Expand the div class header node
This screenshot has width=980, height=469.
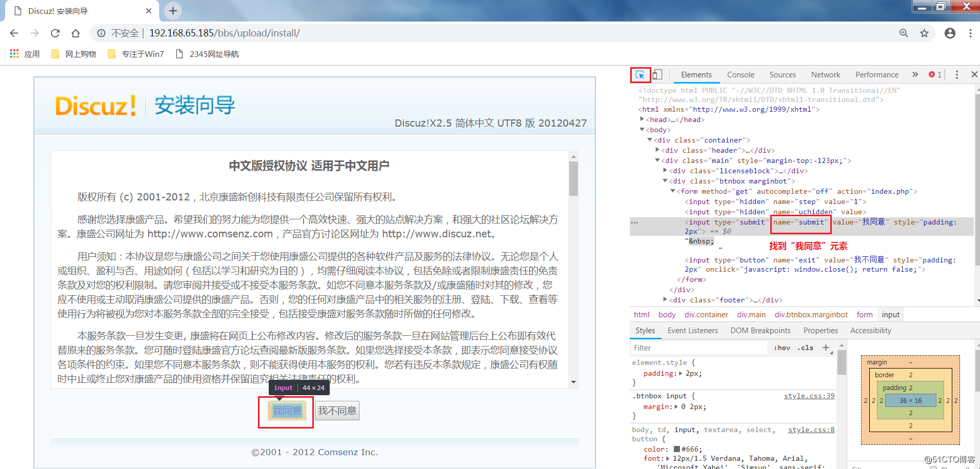pyautogui.click(x=657, y=150)
